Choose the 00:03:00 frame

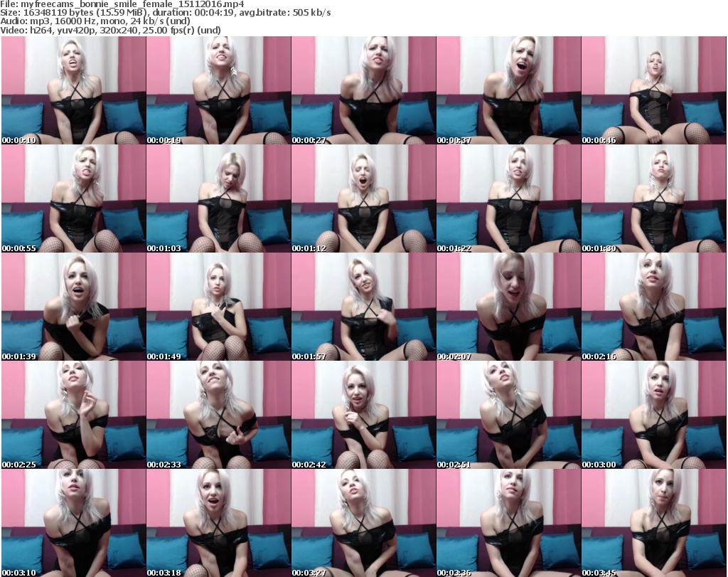click(x=654, y=415)
